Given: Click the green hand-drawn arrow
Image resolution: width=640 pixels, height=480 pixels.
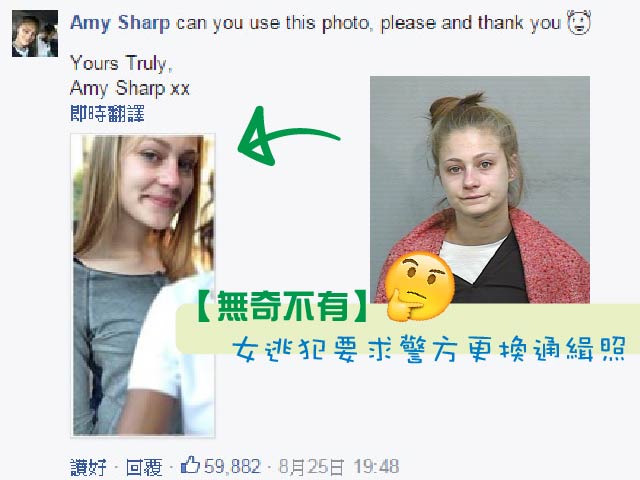Looking at the screenshot, I should (x=288, y=137).
